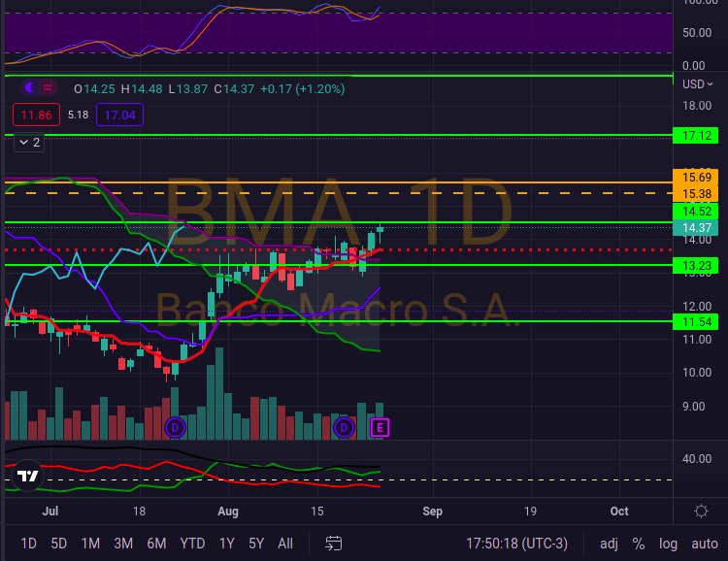Viewport: 728px width, 561px height.
Task: Click the open value O14.25
Action: (x=94, y=88)
